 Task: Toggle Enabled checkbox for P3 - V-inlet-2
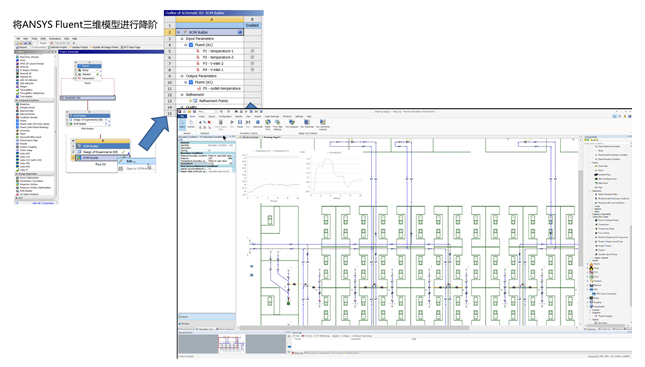[x=252, y=63]
